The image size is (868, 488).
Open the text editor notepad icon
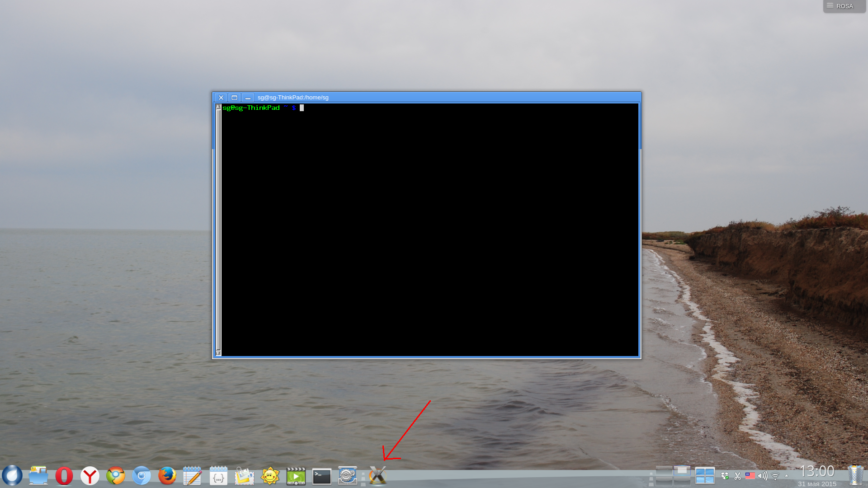[193, 476]
